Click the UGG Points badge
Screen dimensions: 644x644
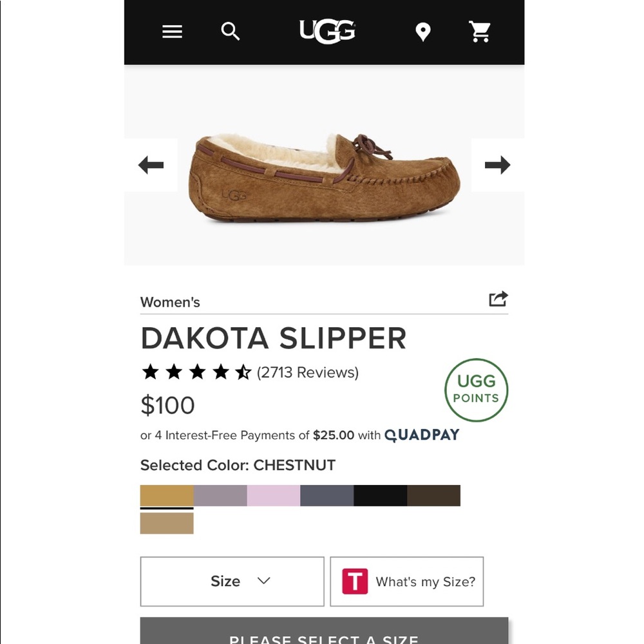click(x=476, y=391)
